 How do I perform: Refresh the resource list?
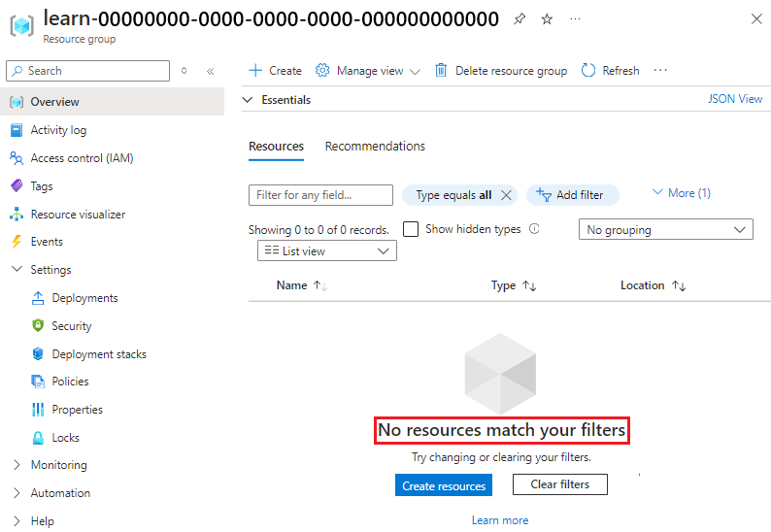click(610, 71)
